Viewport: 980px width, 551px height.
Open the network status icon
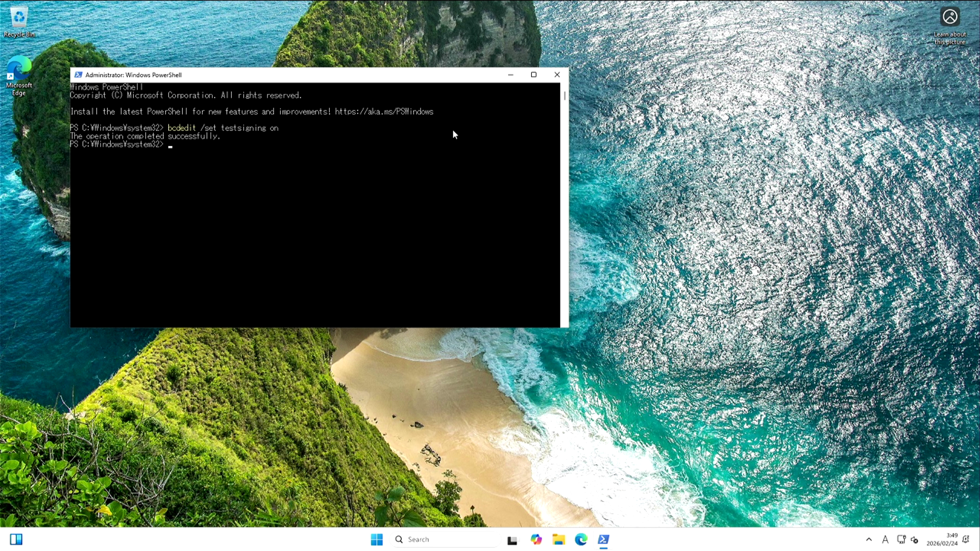[x=901, y=539]
